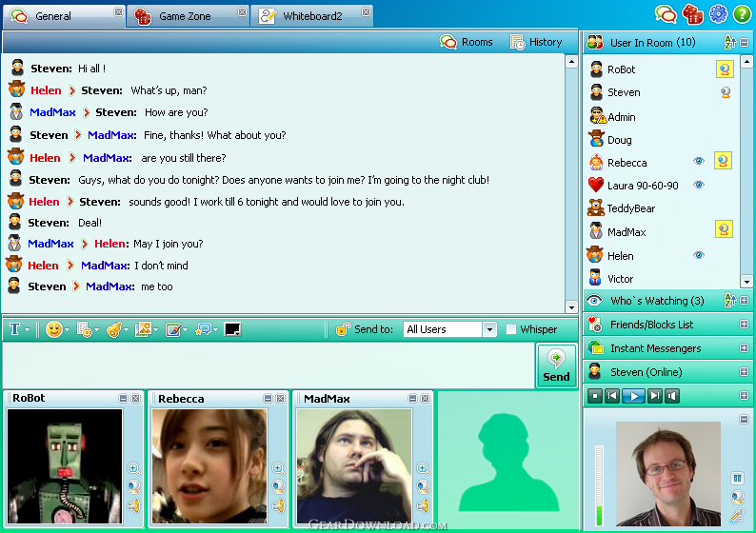The height and width of the screenshot is (533, 756).
Task: Open the smiley emoticon picker
Action: click(x=54, y=329)
